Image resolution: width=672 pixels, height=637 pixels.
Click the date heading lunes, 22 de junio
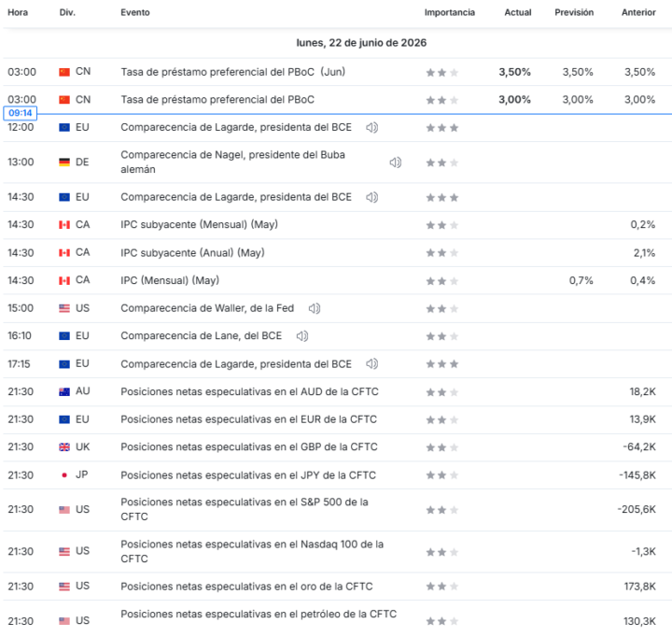pyautogui.click(x=361, y=43)
